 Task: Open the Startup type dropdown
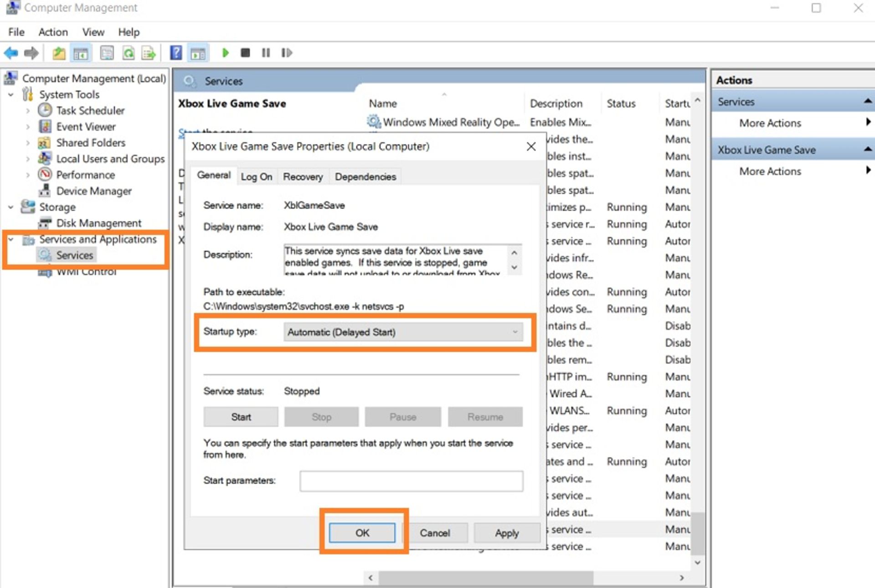coord(403,332)
